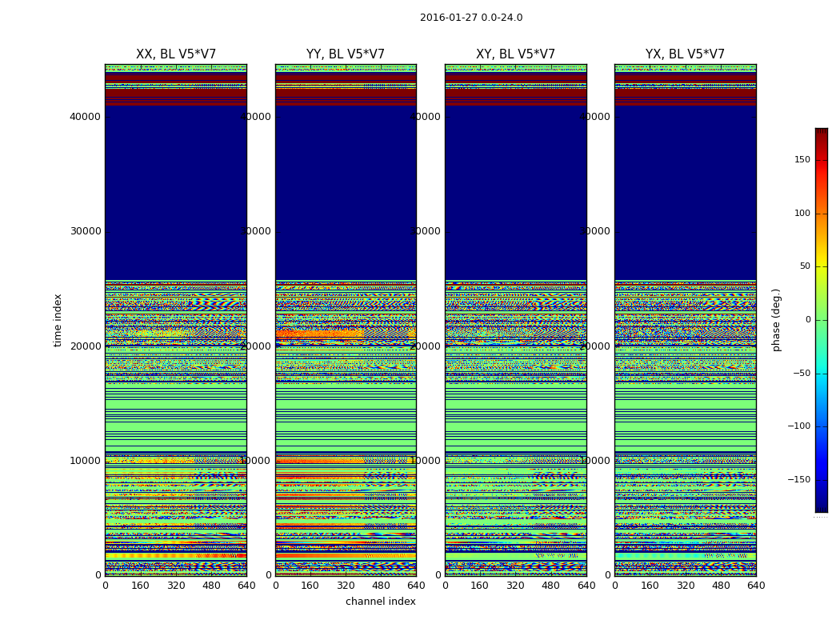The width and height of the screenshot is (840, 640).
Task: Click the 30000 y-tick of the XX plot
Action: tap(85, 231)
